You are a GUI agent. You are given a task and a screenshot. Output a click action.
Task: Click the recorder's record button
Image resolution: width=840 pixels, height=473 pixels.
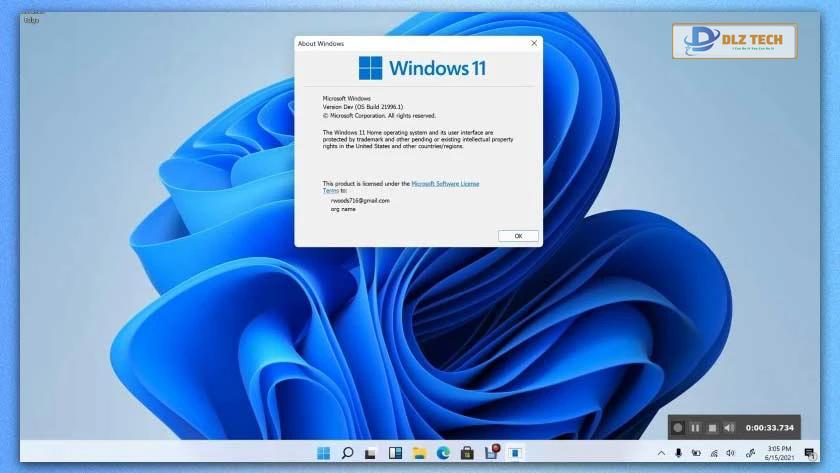tap(678, 427)
